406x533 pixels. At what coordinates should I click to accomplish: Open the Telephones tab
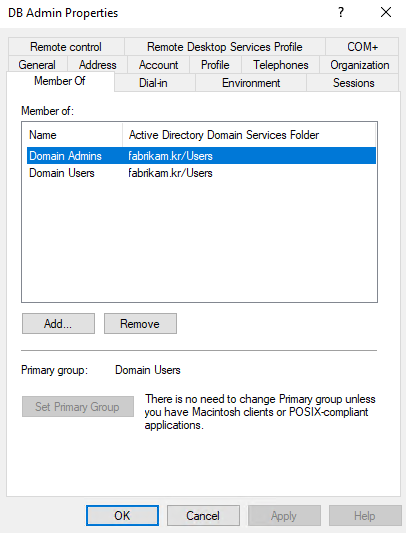click(x=281, y=65)
